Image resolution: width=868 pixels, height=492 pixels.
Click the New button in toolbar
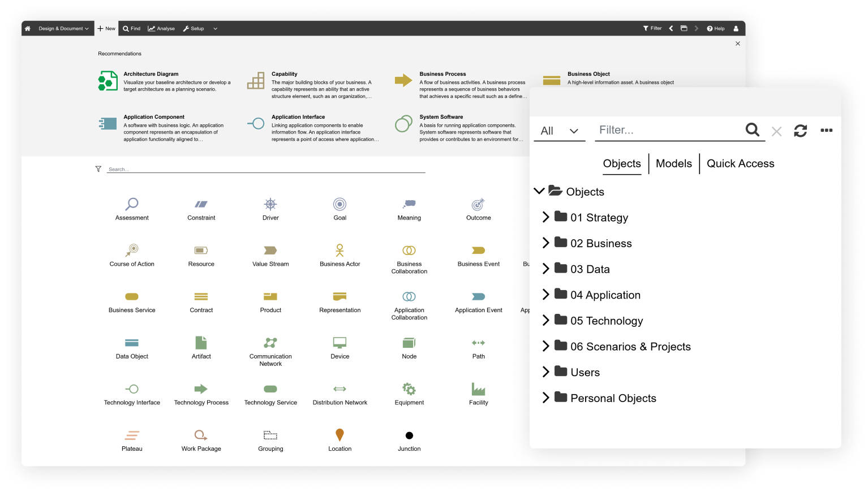coord(106,28)
